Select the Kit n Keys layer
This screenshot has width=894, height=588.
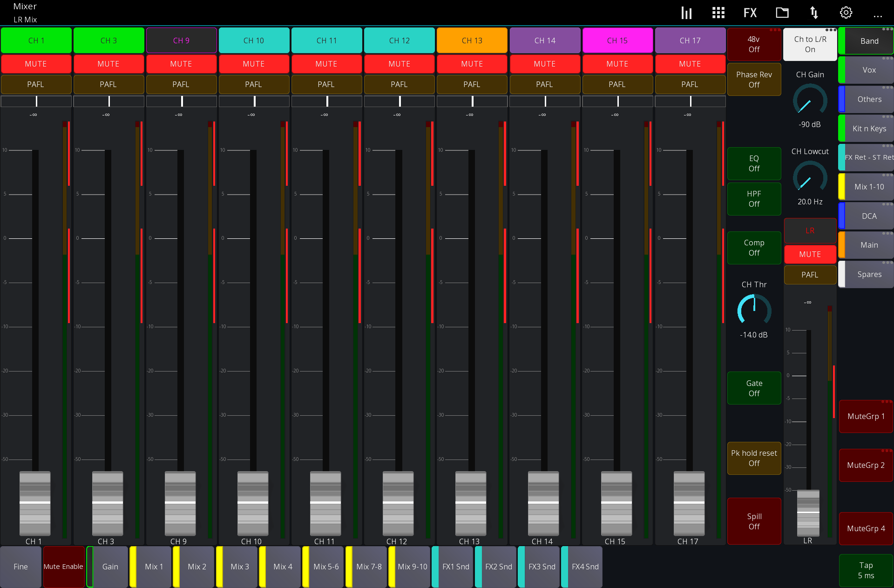coord(866,128)
